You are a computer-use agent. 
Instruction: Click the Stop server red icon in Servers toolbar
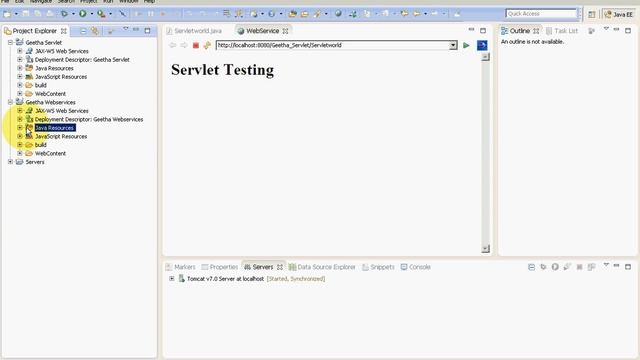579,267
